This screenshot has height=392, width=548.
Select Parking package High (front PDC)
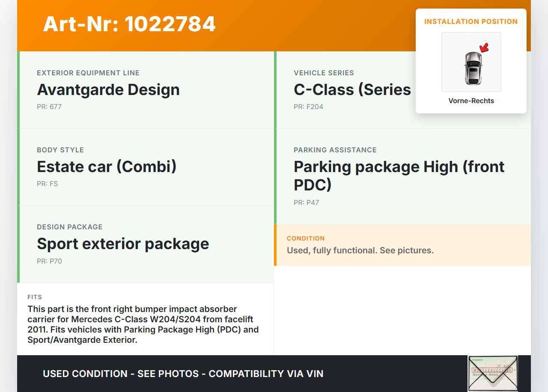(399, 175)
